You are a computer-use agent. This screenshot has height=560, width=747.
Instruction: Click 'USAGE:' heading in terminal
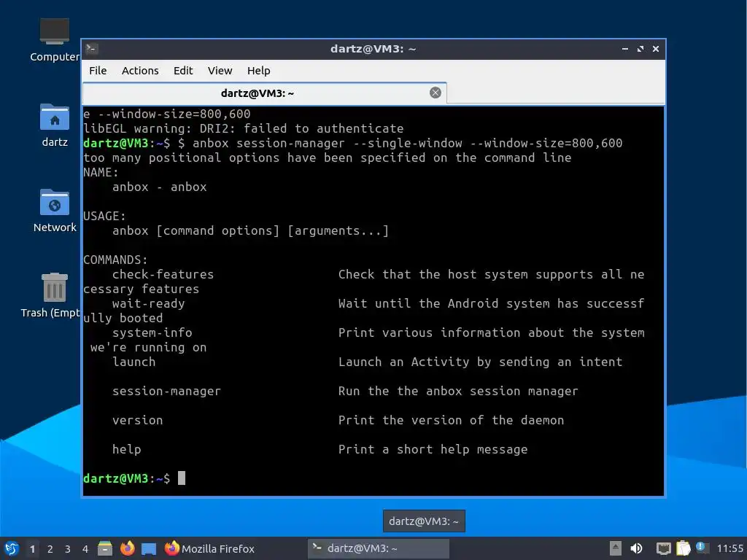click(104, 216)
